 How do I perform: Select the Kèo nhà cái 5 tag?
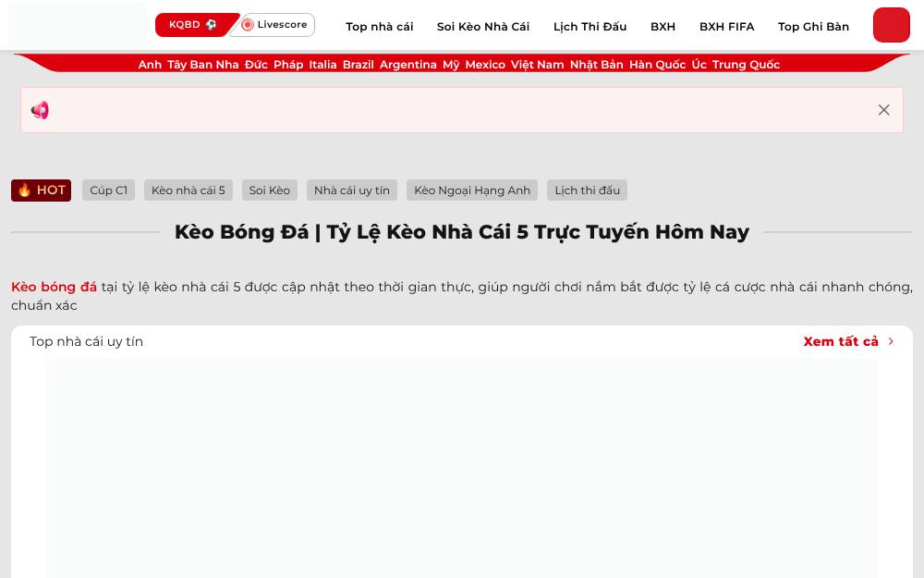tap(188, 190)
